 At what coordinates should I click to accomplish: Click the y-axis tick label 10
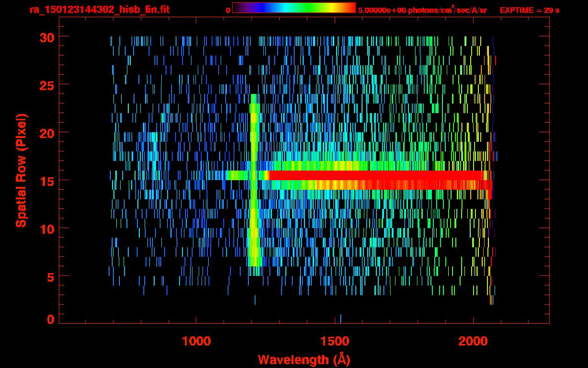click(x=46, y=229)
